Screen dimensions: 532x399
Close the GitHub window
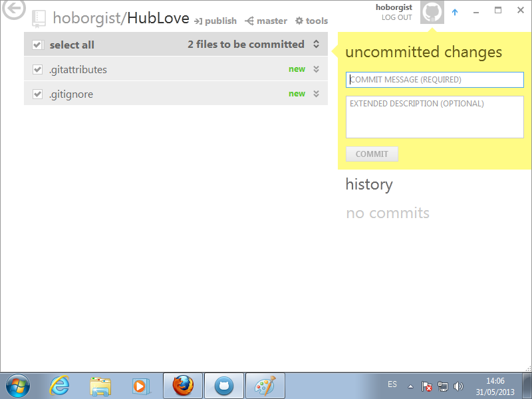point(521,10)
